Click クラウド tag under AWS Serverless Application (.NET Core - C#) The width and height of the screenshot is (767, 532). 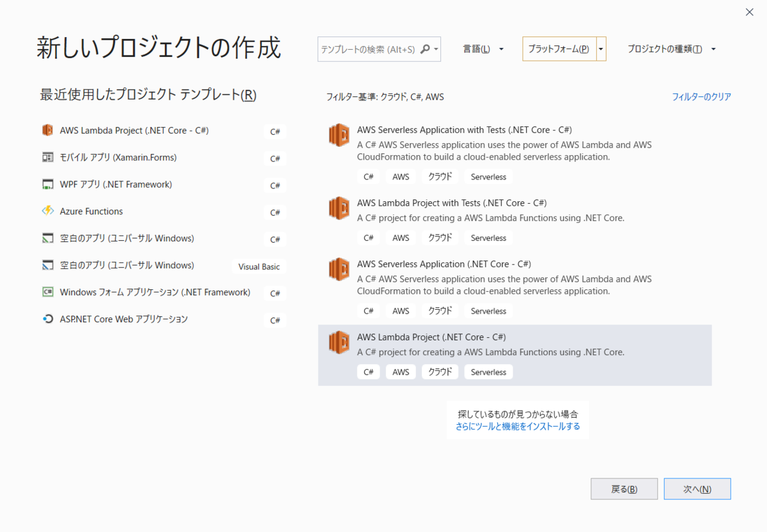point(440,311)
